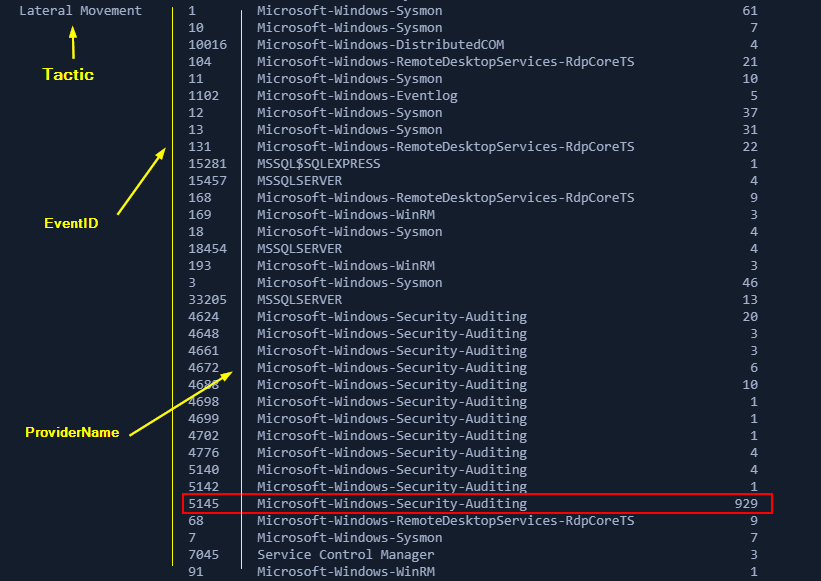Image resolution: width=821 pixels, height=581 pixels.
Task: Click event ID 4672
Action: (x=204, y=368)
